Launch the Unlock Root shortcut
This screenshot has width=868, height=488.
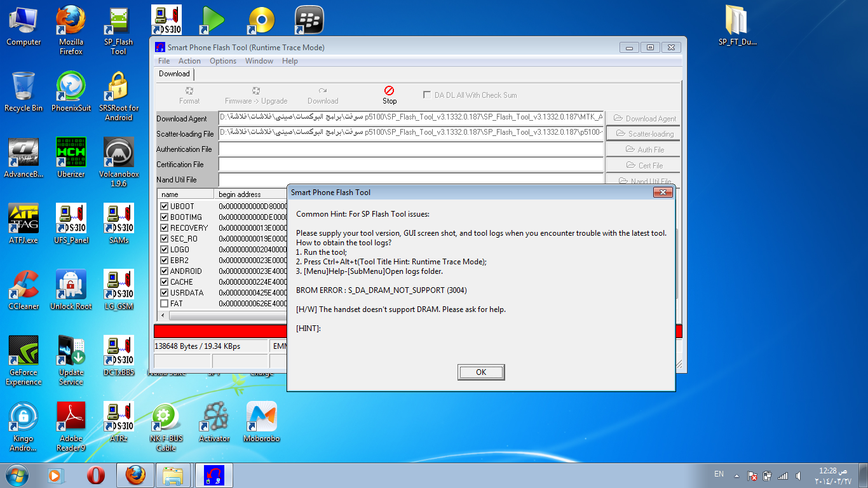71,290
